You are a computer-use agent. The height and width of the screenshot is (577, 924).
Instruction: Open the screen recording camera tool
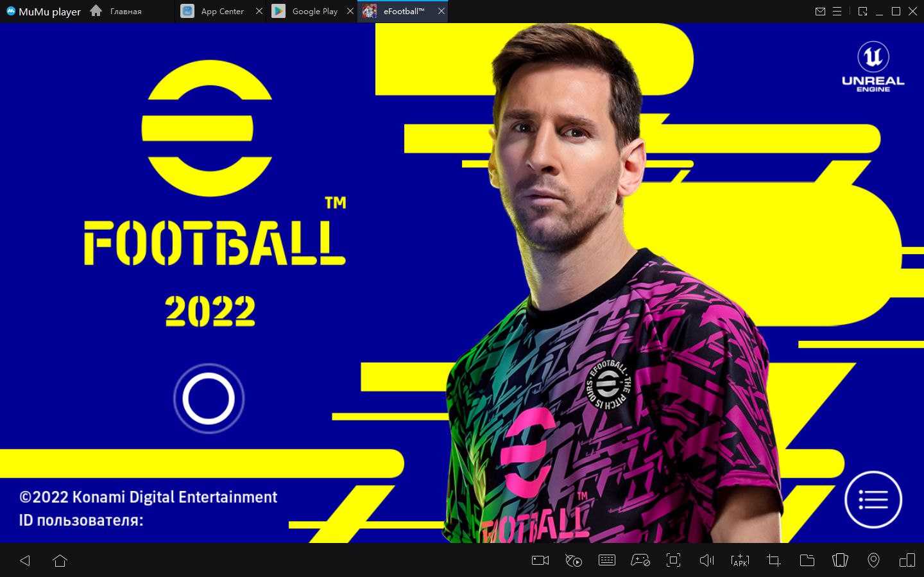pyautogui.click(x=540, y=560)
